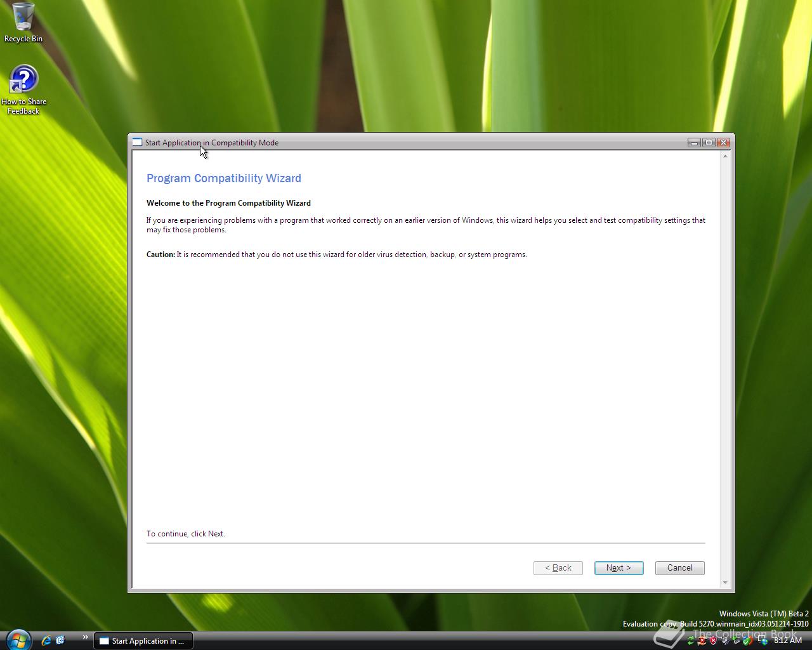The width and height of the screenshot is (812, 650).
Task: Open the Windows Start orb
Action: (18, 640)
